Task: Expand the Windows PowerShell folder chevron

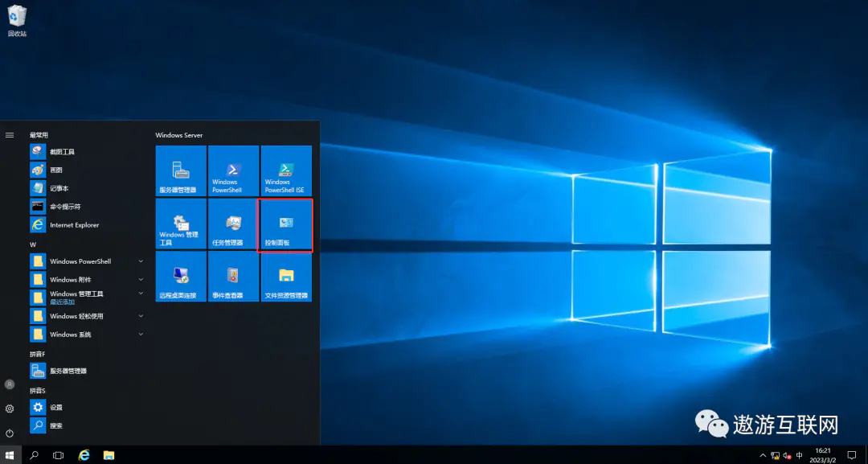Action: coord(141,261)
